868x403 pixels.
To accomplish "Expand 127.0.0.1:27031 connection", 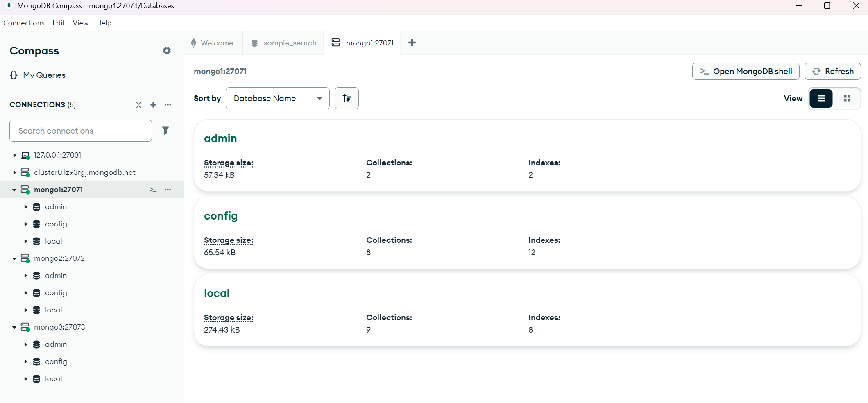I will click(x=14, y=155).
